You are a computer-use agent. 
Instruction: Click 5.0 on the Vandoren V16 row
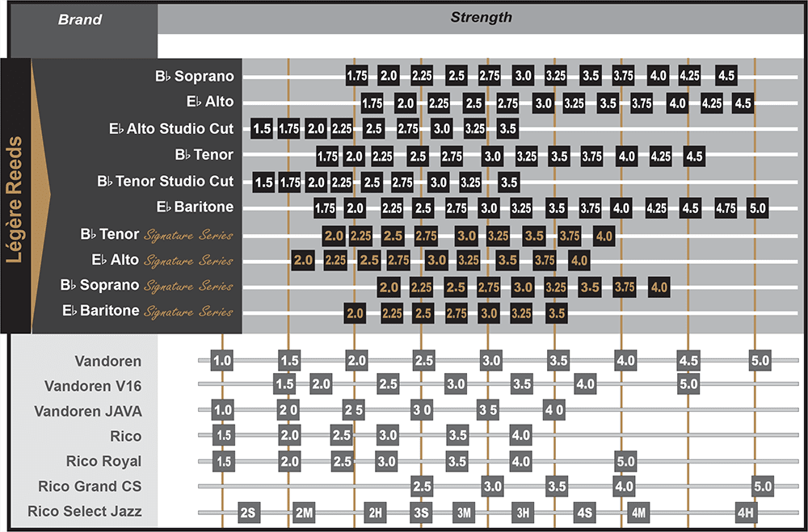point(688,384)
